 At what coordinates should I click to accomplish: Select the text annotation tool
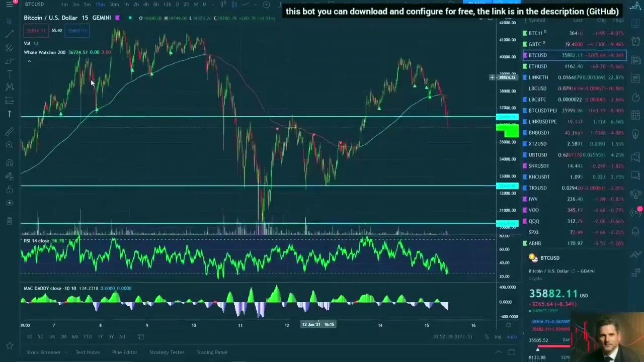coord(9,74)
